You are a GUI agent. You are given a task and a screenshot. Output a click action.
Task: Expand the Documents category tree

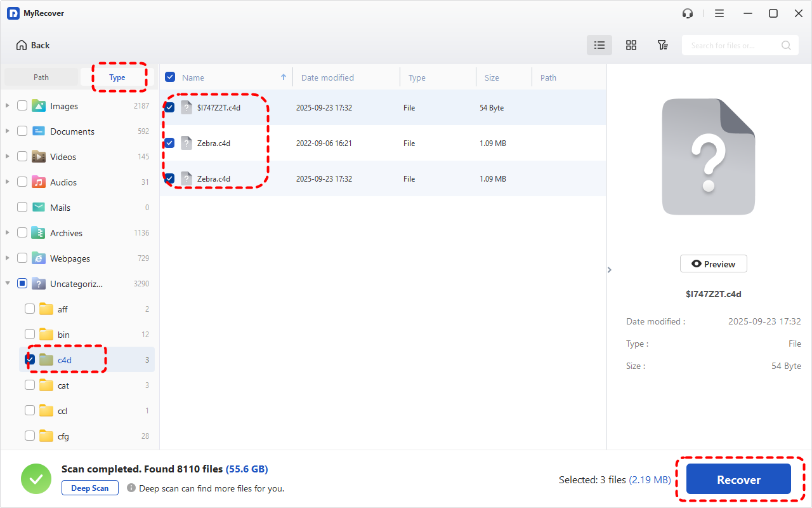(8, 131)
